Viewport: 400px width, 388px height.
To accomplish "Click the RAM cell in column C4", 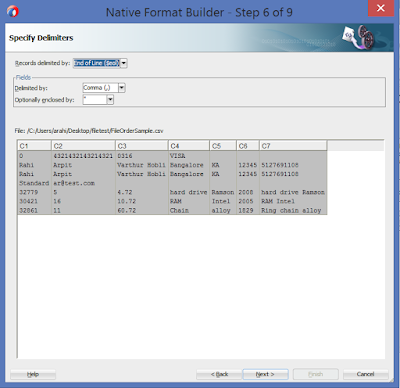I will pyautogui.click(x=189, y=201).
